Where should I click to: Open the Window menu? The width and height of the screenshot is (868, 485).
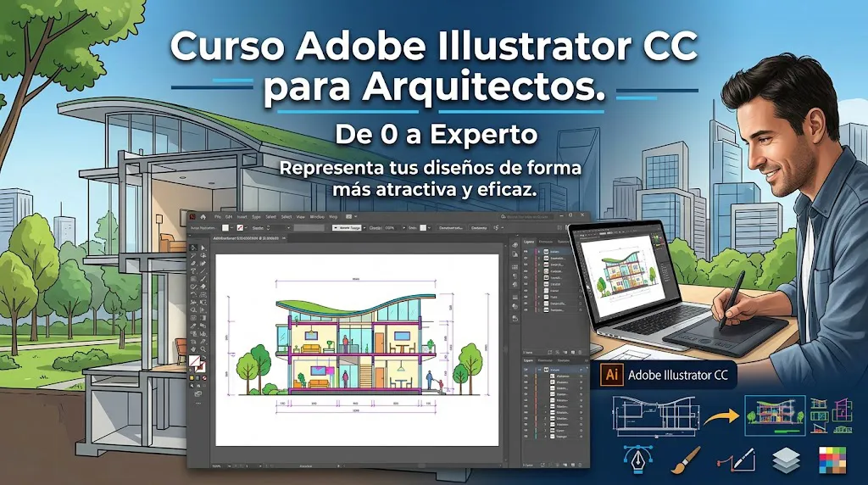tap(317, 216)
